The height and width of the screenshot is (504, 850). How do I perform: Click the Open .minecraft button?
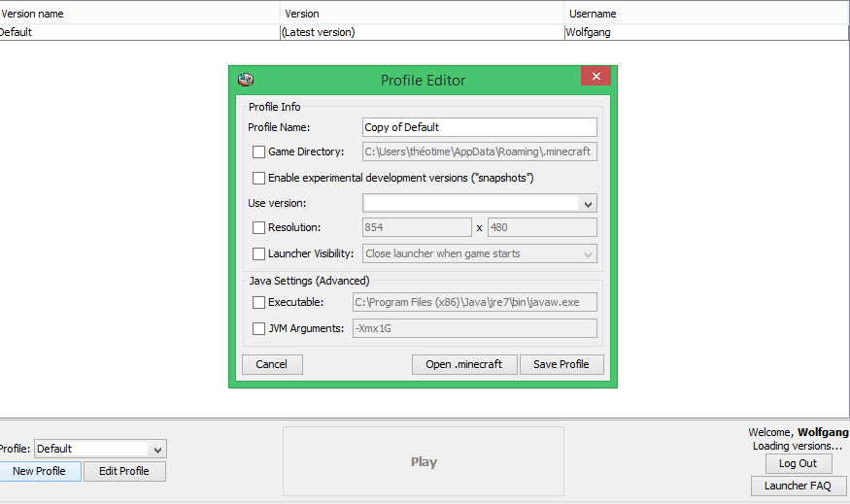(464, 365)
